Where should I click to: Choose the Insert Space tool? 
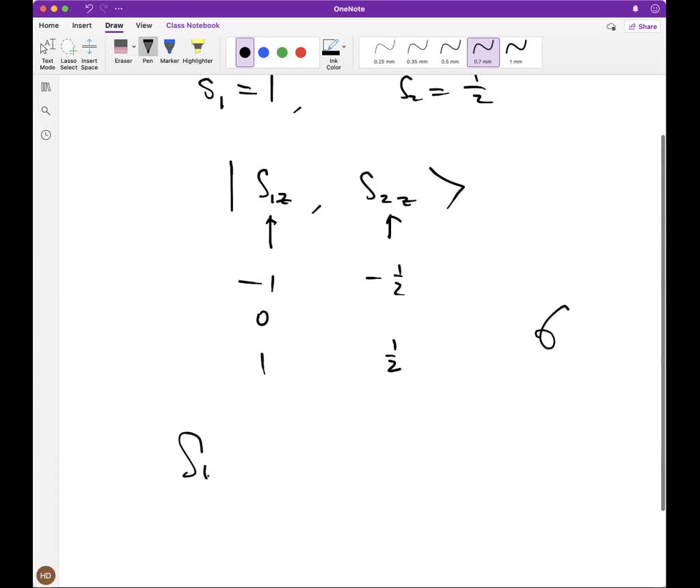[x=90, y=53]
